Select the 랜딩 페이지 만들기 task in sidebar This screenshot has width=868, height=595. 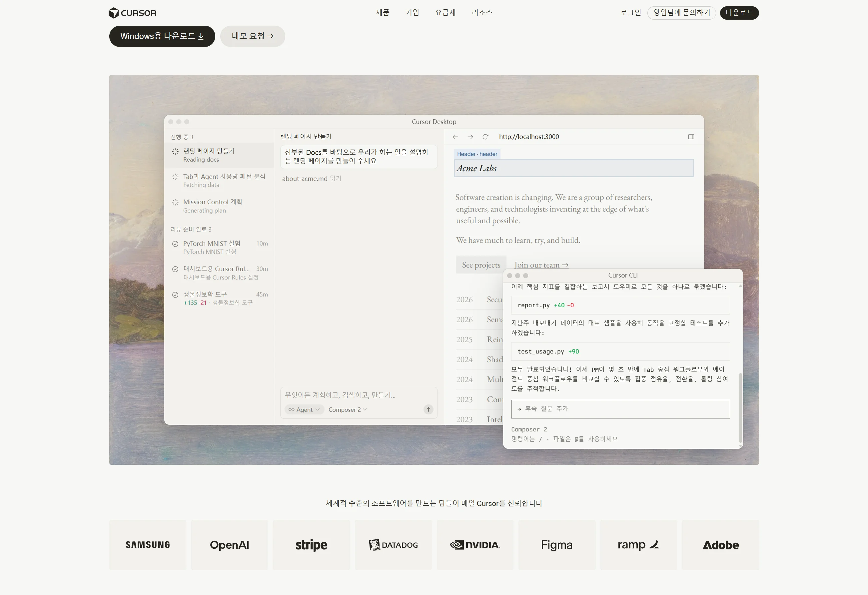[x=219, y=155]
